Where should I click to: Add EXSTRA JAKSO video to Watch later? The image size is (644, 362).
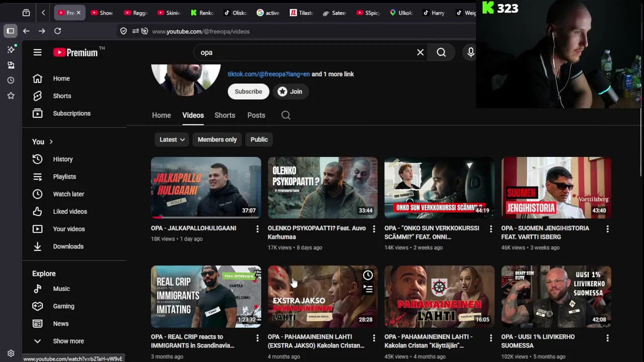(368, 275)
